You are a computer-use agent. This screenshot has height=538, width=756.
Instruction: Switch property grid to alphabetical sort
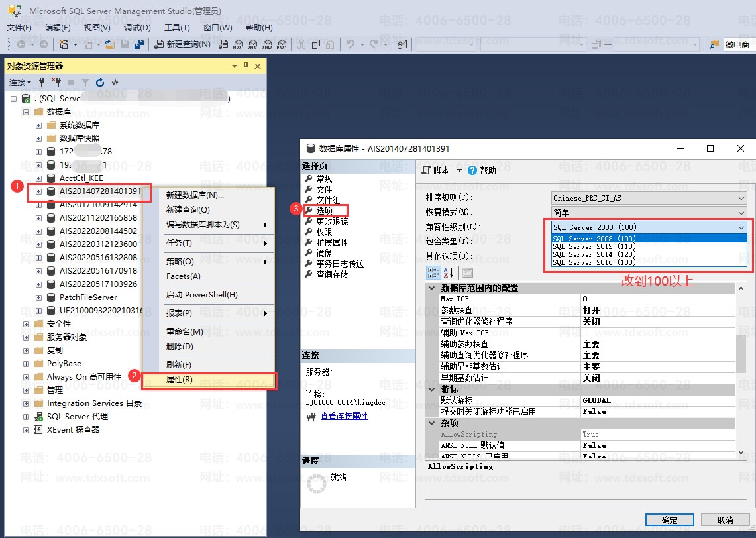(x=449, y=272)
